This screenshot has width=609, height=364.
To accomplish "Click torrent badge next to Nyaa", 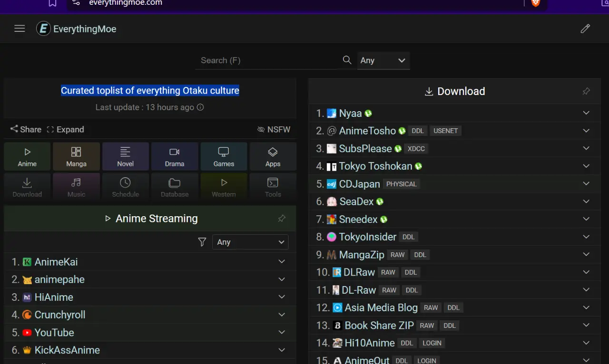I will tap(368, 114).
